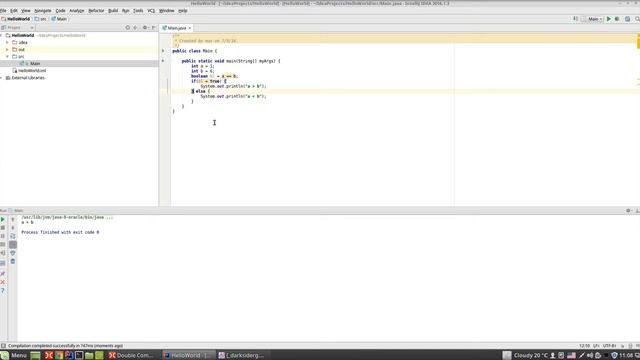Image resolution: width=640 pixels, height=360 pixels.
Task: Click Debug icon in top toolbar
Action: tap(617, 19)
